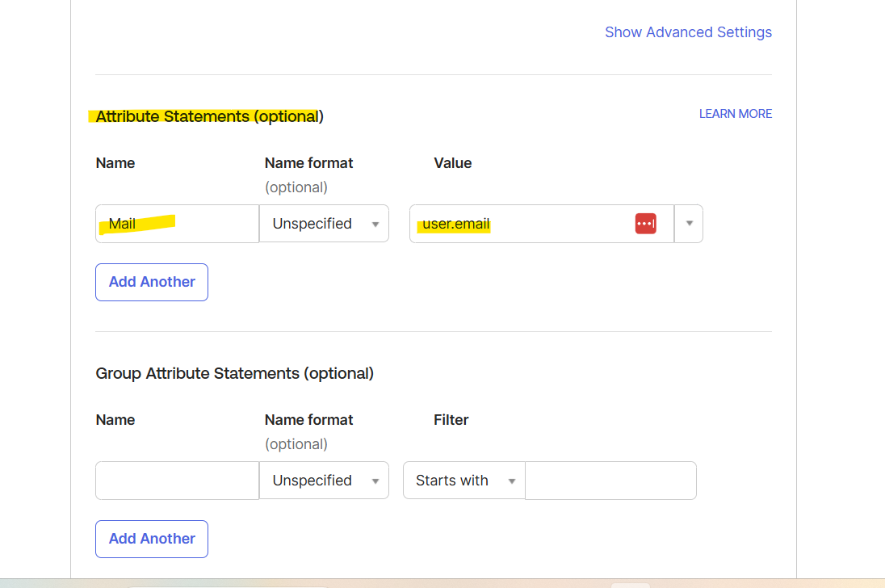
Task: Expand Unspecified name format in Attribute Statements
Action: 324,224
